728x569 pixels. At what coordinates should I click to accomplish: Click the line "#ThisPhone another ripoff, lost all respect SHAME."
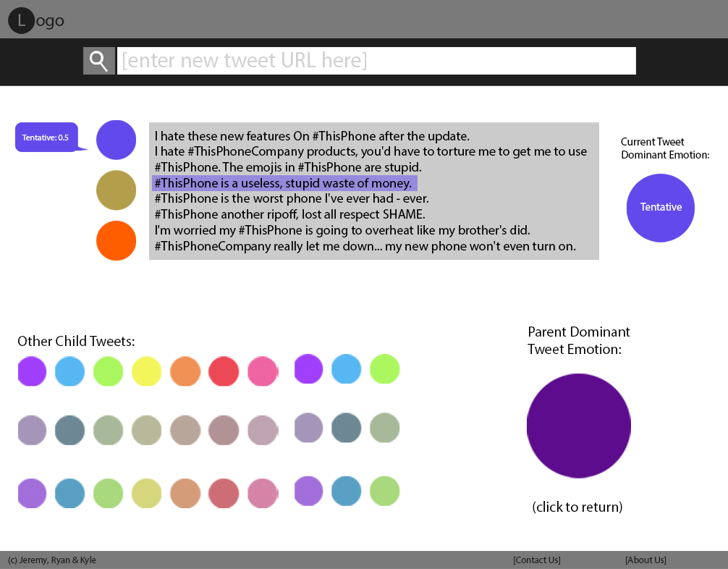tap(289, 214)
